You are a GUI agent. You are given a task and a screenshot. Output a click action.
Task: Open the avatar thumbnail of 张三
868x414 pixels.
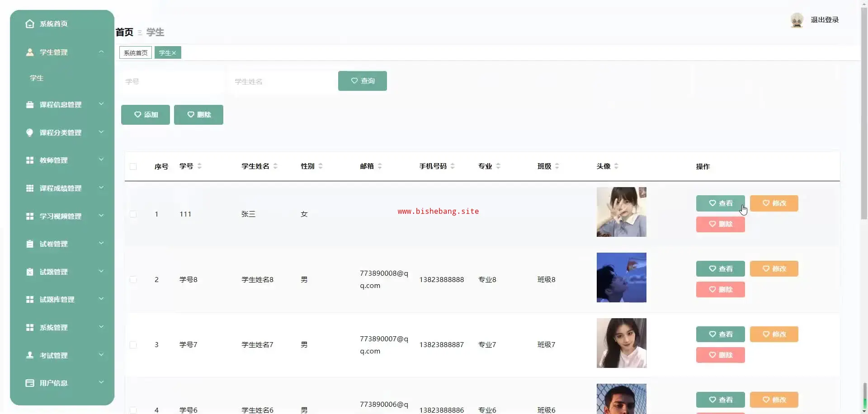tap(622, 212)
